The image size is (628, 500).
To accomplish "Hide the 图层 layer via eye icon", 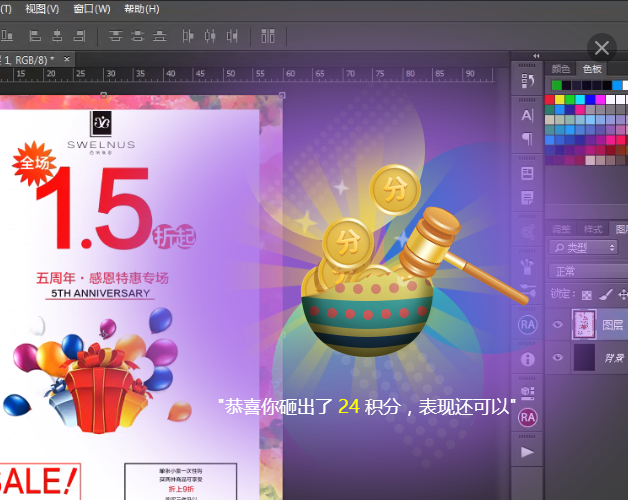I will 558,324.
